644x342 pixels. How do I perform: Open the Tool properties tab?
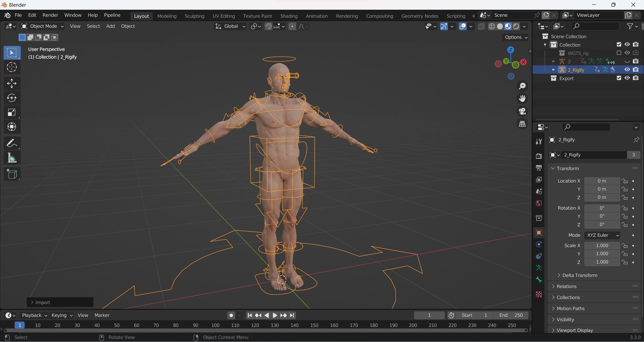coord(539,141)
